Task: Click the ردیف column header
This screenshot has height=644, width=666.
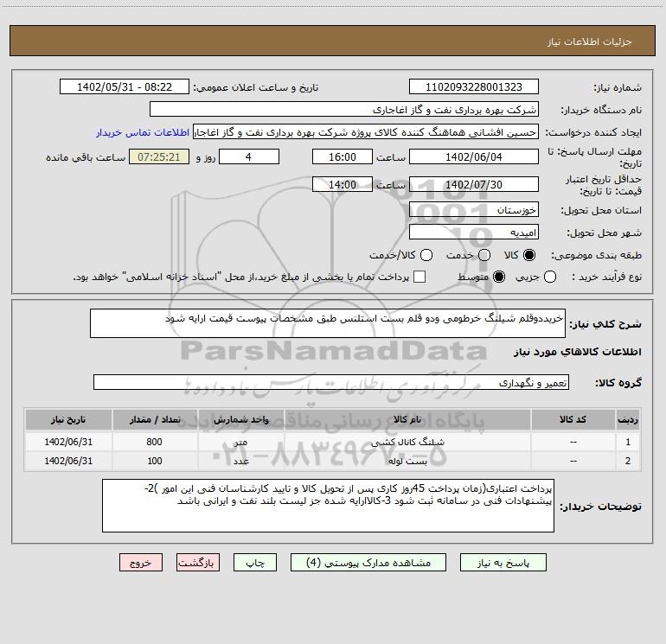Action: tap(628, 420)
